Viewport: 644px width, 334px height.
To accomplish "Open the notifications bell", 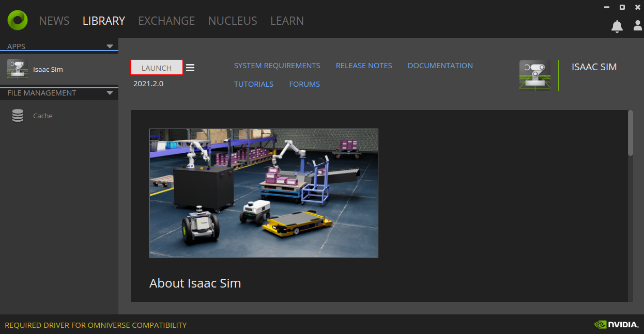I will coord(617,26).
